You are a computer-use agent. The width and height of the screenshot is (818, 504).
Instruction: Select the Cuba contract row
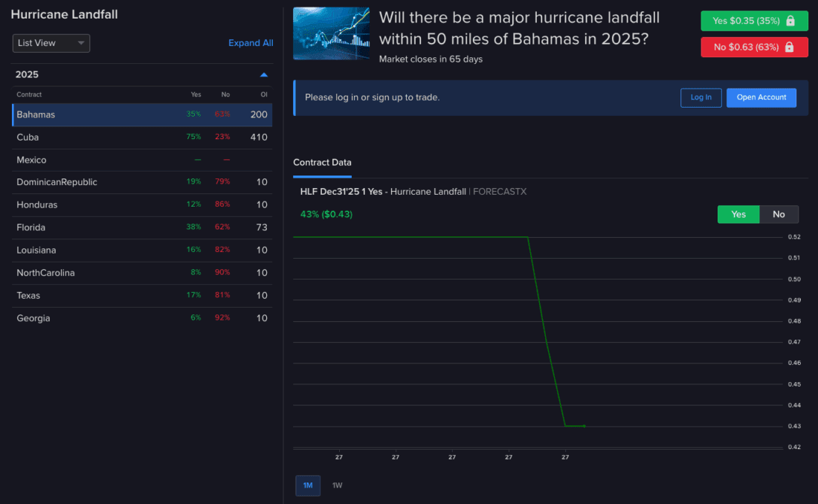tap(142, 138)
